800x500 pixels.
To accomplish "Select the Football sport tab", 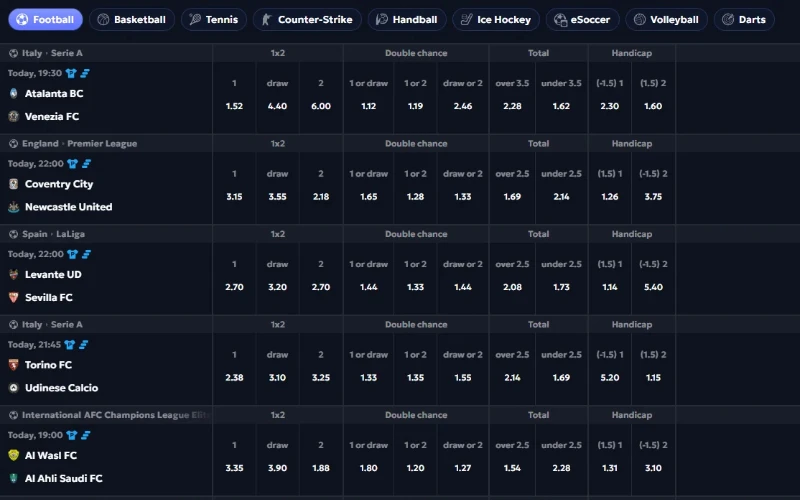I will tap(45, 19).
